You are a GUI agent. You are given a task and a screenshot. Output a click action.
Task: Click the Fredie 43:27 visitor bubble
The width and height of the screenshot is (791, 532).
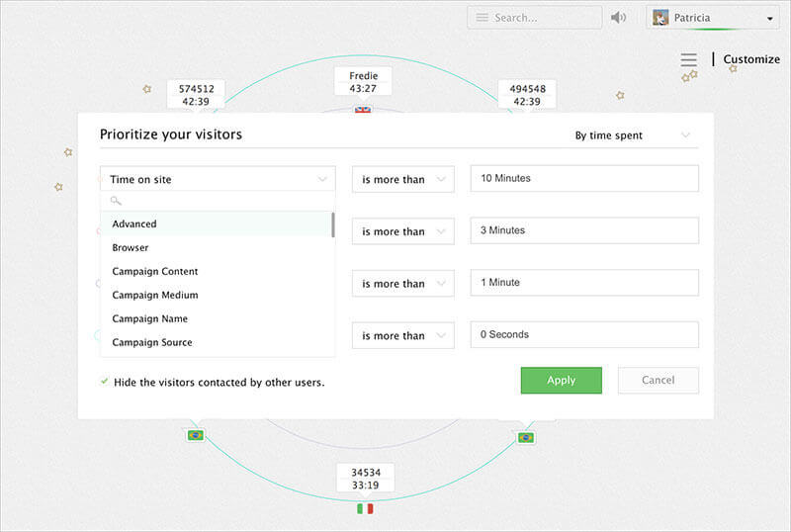click(x=363, y=82)
